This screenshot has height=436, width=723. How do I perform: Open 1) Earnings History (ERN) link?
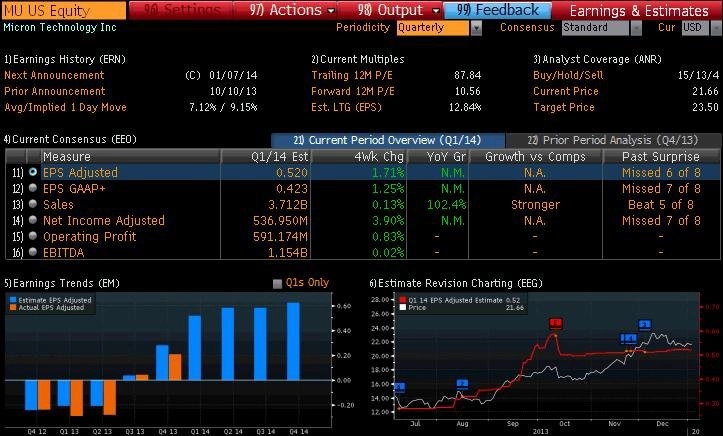65,59
